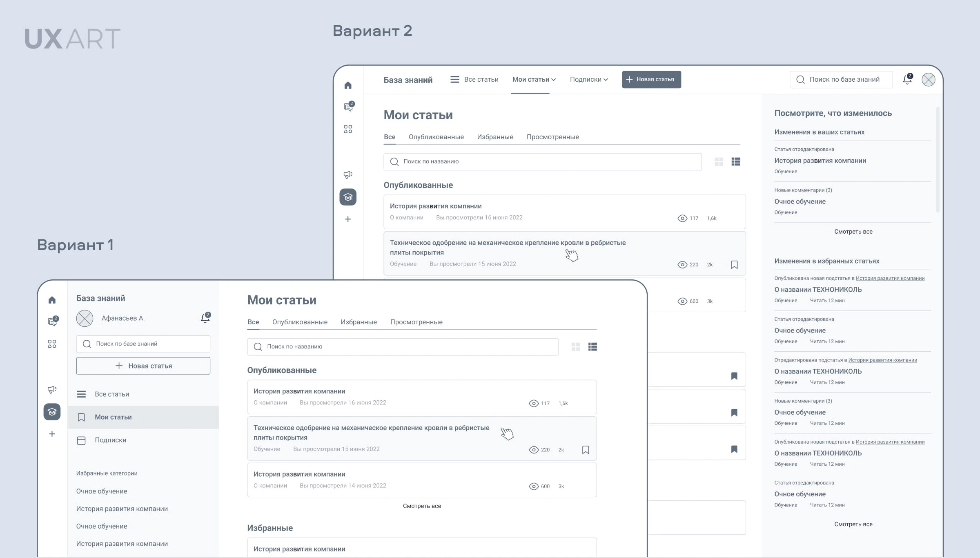Click the knowledge base graduation cap icon in Variant 1
The image size is (980, 558).
point(52,412)
